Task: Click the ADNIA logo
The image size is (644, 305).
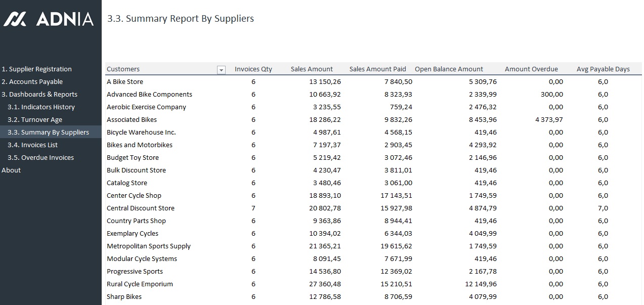Action: coord(49,20)
